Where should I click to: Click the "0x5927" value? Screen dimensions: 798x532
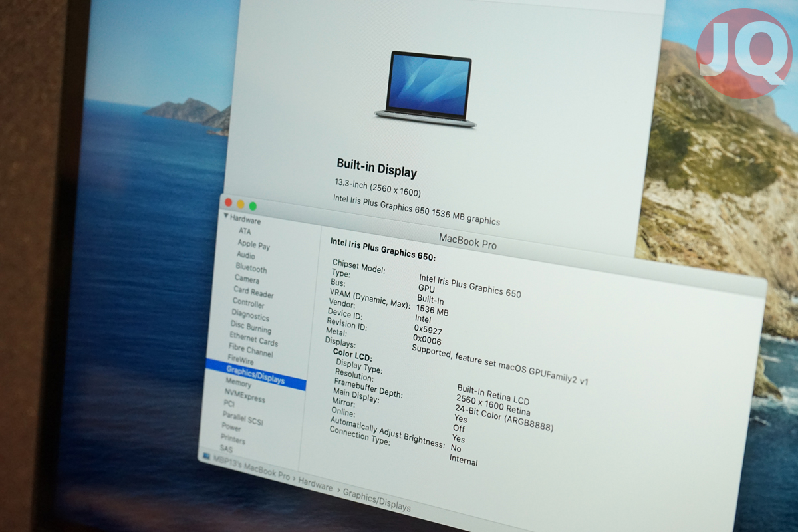(428, 329)
